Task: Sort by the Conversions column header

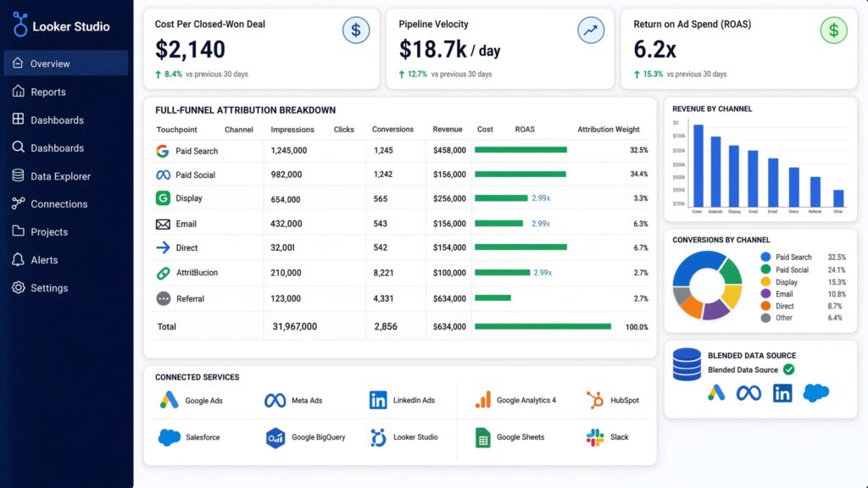Action: [x=392, y=130]
